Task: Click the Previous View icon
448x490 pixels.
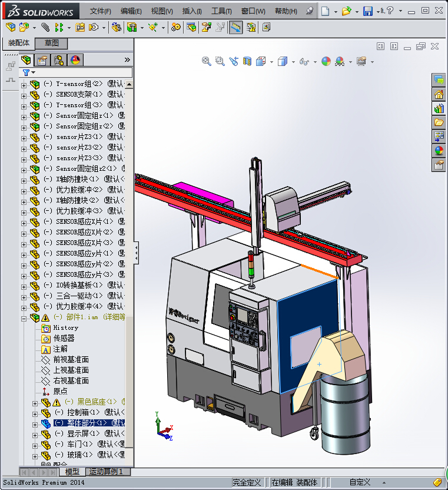Action: click(233, 61)
